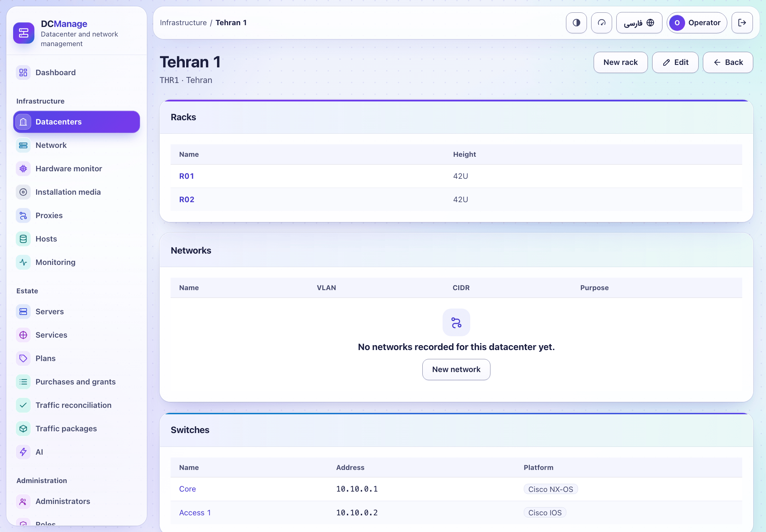The height and width of the screenshot is (532, 766).
Task: Click the Hosts database icon
Action: [23, 239]
